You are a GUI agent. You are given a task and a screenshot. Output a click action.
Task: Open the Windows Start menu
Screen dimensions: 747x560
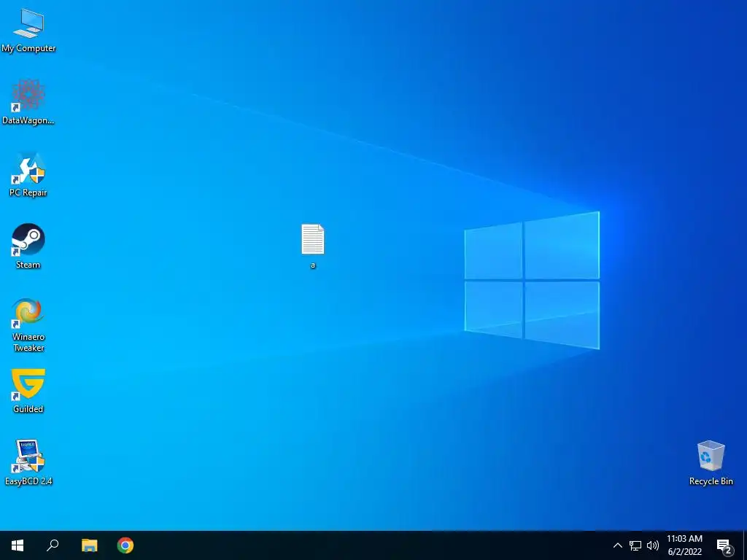point(18,545)
